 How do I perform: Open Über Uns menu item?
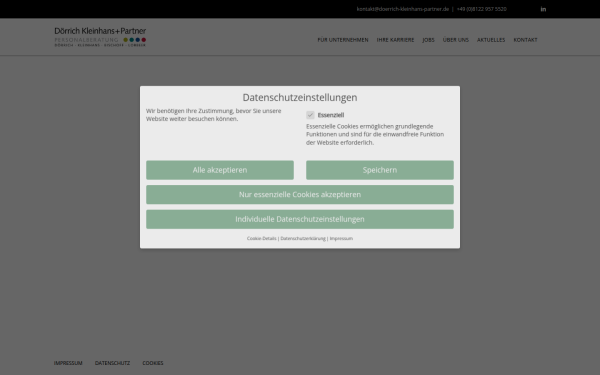pyautogui.click(x=455, y=40)
